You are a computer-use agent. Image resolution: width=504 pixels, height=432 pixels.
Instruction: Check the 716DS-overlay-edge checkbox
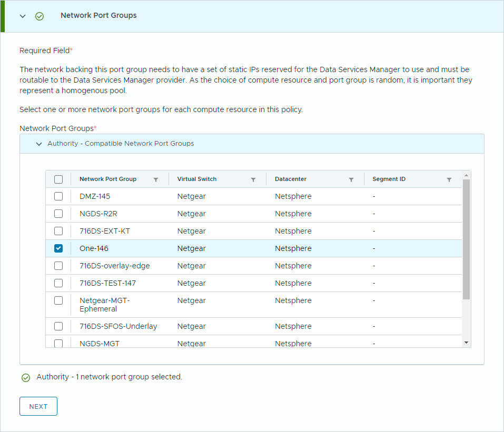pyautogui.click(x=58, y=266)
